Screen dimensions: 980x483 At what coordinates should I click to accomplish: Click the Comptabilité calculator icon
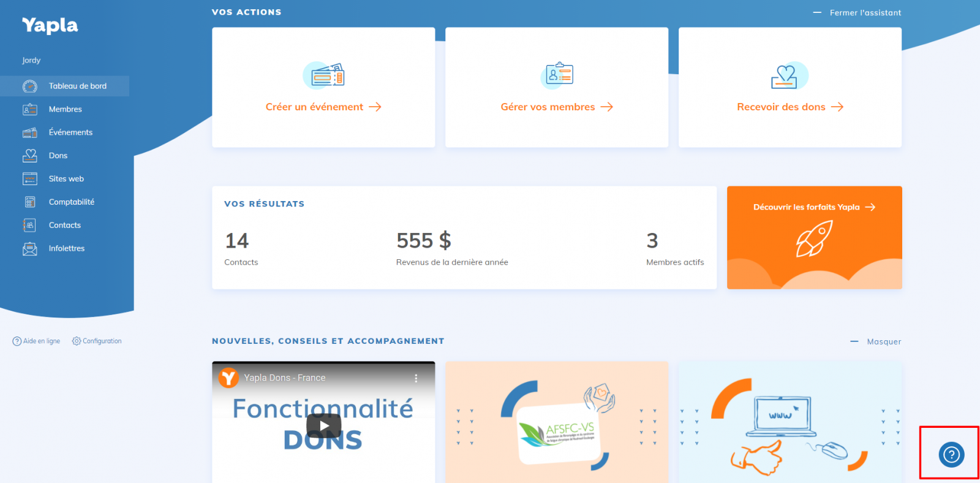click(29, 202)
